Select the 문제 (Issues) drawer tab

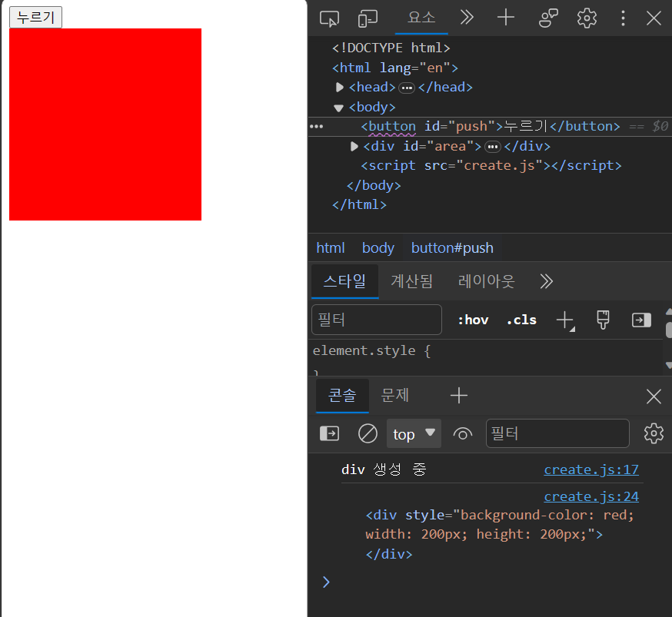[394, 396]
